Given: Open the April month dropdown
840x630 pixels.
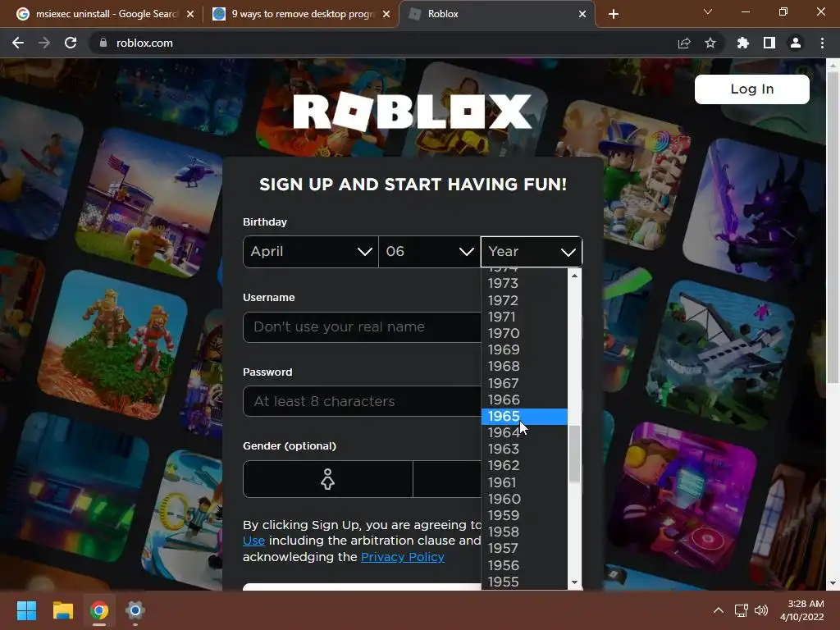Looking at the screenshot, I should (311, 252).
